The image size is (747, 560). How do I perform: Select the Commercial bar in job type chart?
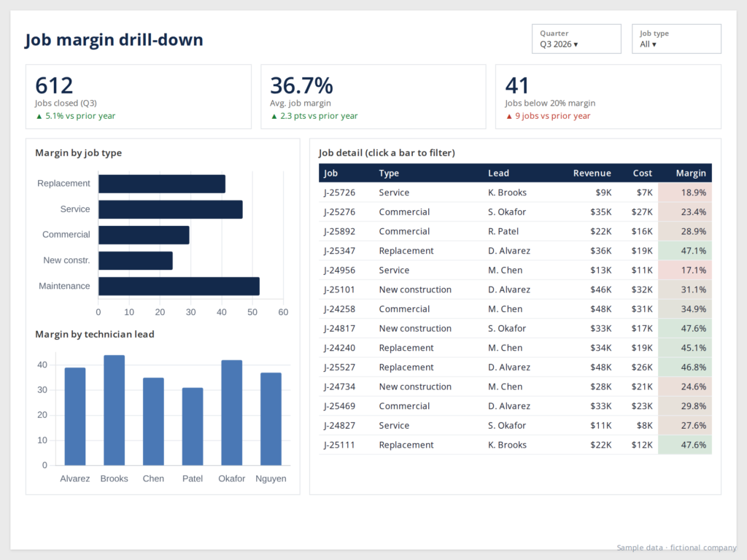(x=144, y=236)
